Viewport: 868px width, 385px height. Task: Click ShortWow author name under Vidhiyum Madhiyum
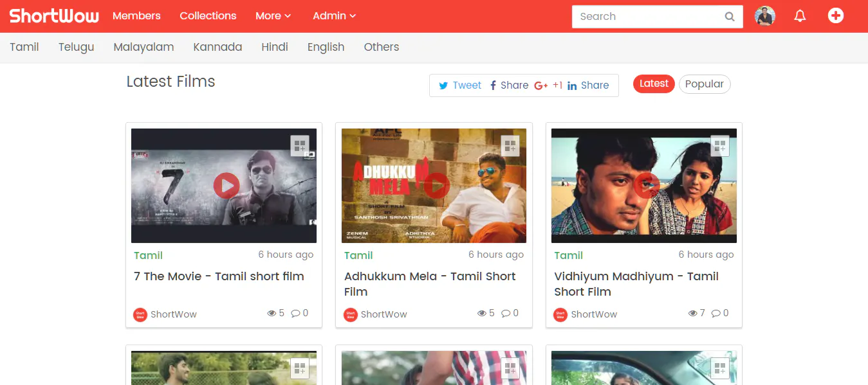pos(594,314)
